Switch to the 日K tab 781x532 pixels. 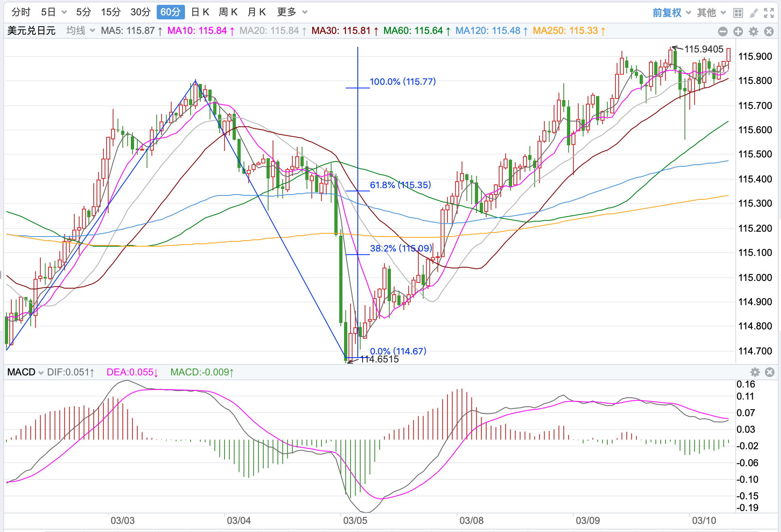[200, 12]
